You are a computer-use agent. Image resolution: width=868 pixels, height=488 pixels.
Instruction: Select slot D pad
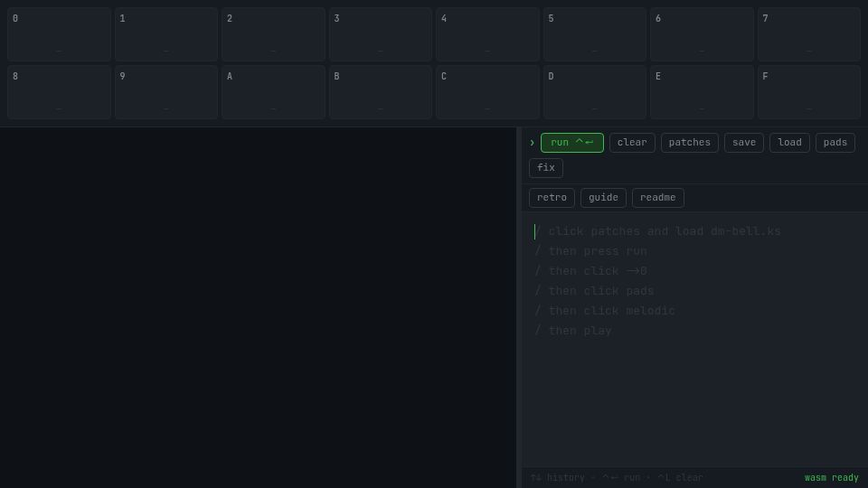595,92
